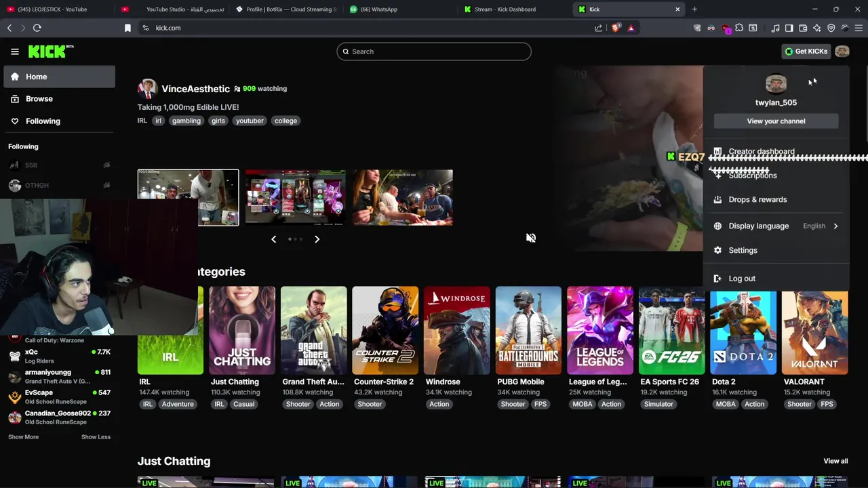This screenshot has width=868, height=488.
Task: Open Following in sidebar
Action: 60,121
